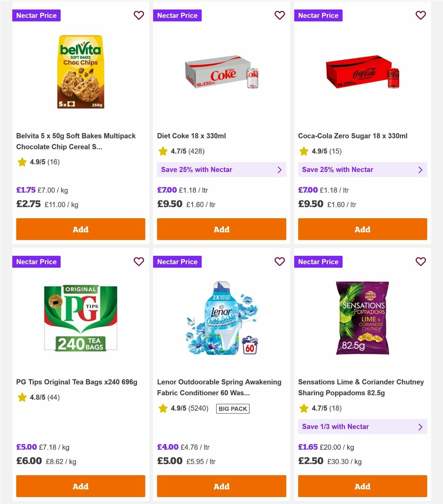Image resolution: width=443 pixels, height=504 pixels.
Task: Add PG Tips tea bags to basket
Action: 80,486
